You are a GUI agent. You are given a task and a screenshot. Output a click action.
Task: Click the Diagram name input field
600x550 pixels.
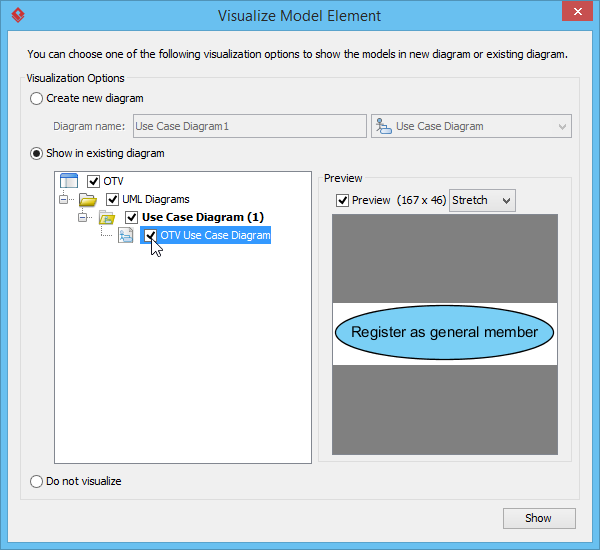(250, 126)
